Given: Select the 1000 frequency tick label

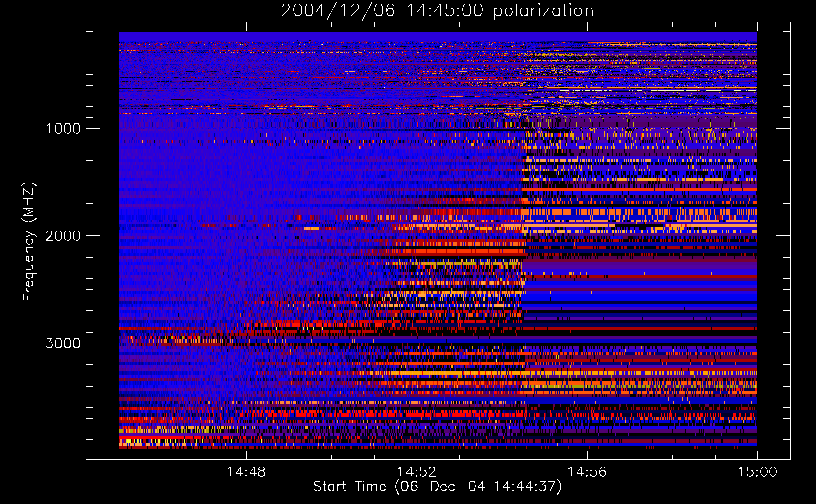Looking at the screenshot, I should pos(63,129).
